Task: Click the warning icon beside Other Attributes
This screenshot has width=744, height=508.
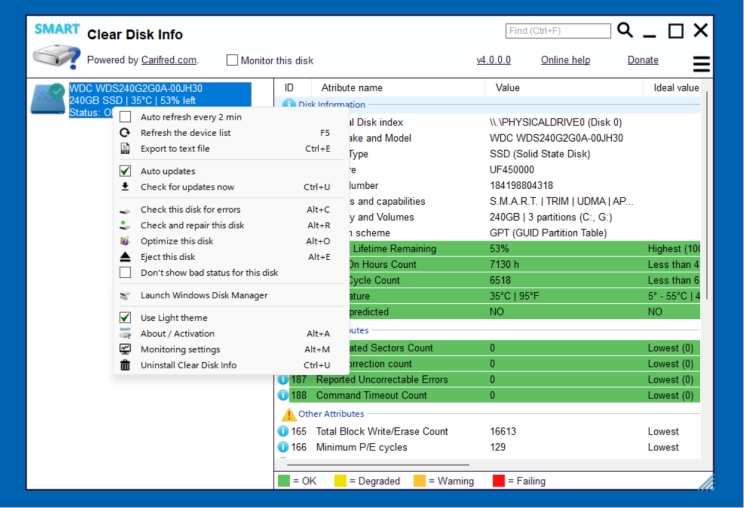Action: tap(288, 415)
